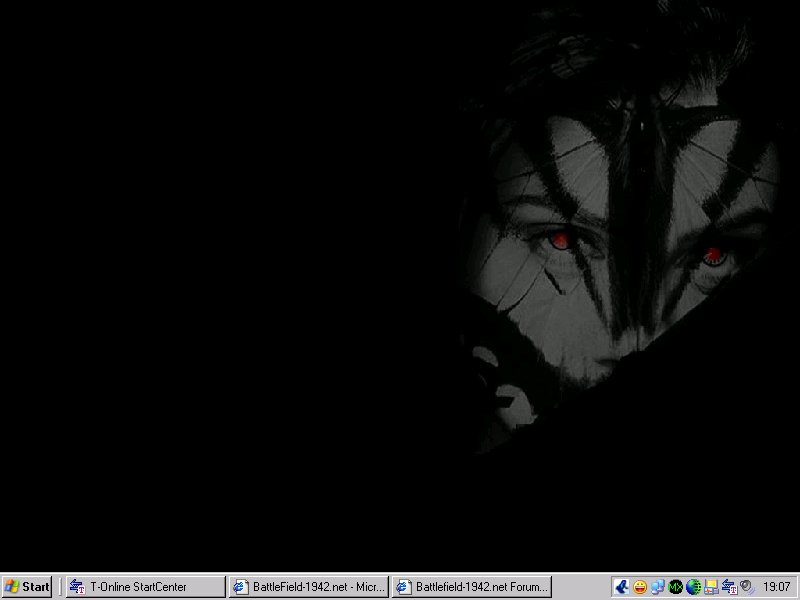Switch to T-Online StartCenter window
This screenshot has width=800, height=600.
click(x=146, y=587)
